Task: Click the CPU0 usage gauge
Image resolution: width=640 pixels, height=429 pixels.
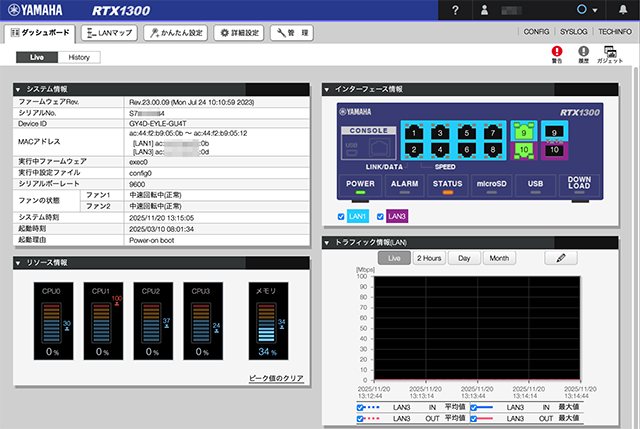Action: [53, 321]
